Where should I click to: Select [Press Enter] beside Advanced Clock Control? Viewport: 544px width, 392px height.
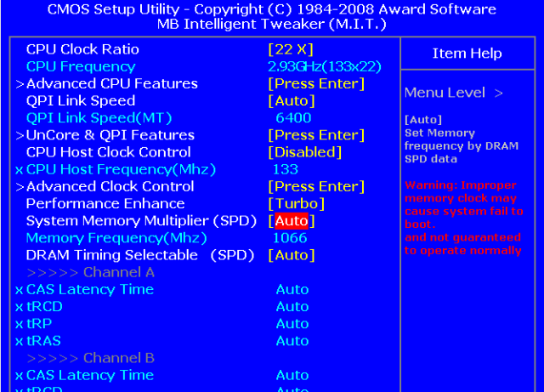(316, 186)
